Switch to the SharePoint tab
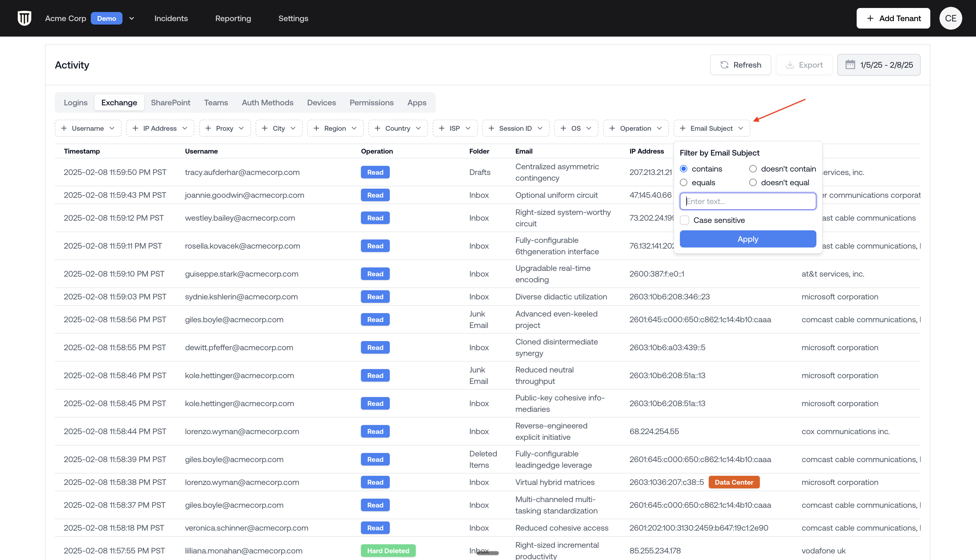The width and height of the screenshot is (976, 560). [170, 103]
